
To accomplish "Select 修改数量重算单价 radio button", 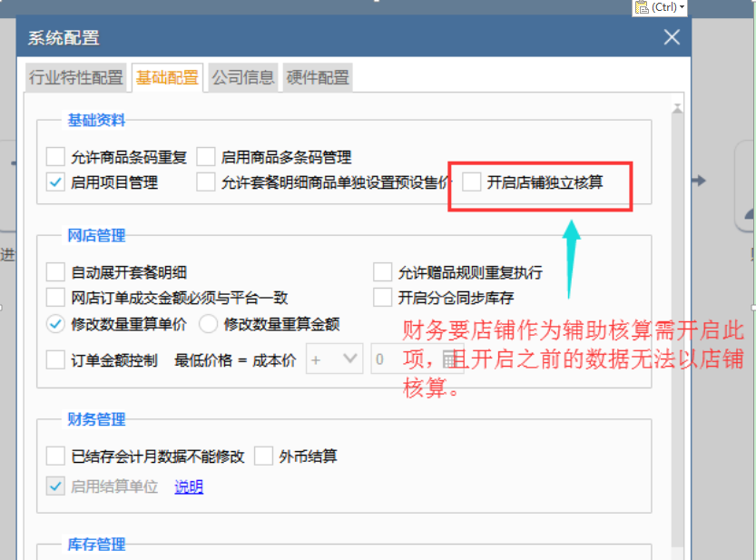I will click(55, 324).
